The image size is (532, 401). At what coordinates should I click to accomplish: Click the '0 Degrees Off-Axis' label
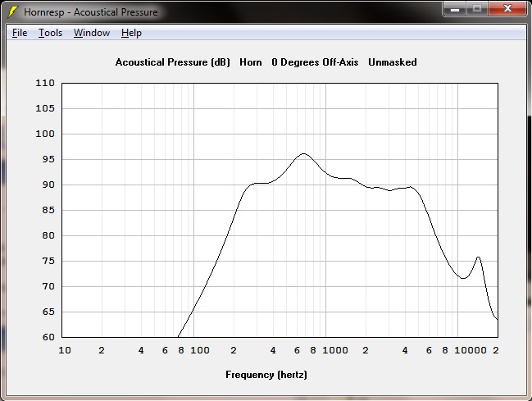tap(315, 62)
